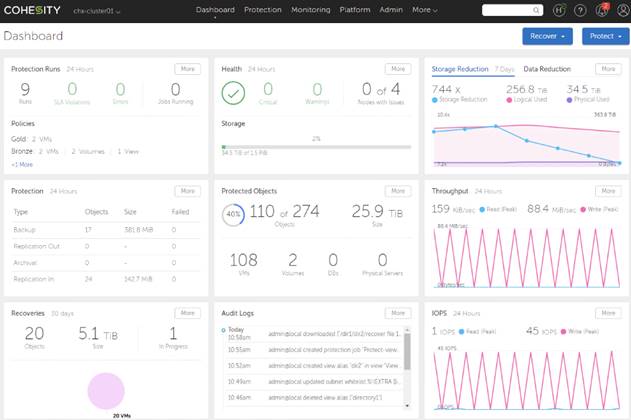Click the '9' Runs count

(x=25, y=89)
